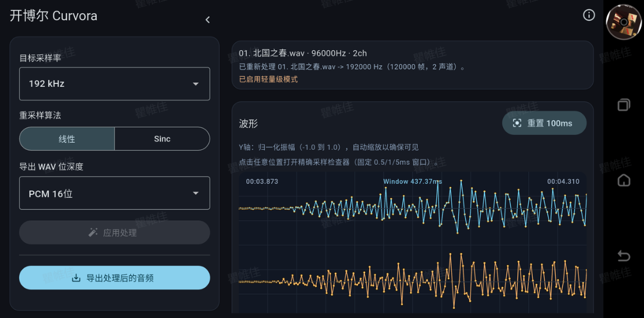The image size is (644, 318).
Task: Click the blue upper channel waveform
Action: point(412,206)
